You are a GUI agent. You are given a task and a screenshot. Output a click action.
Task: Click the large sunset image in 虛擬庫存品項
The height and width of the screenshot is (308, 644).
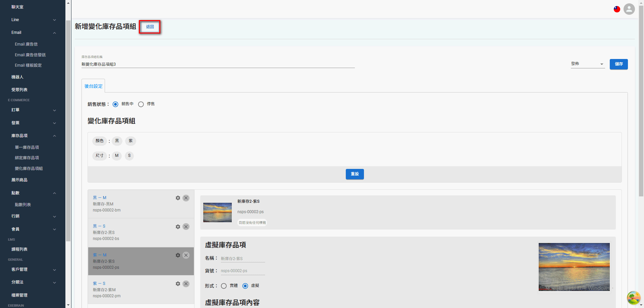pos(574,267)
